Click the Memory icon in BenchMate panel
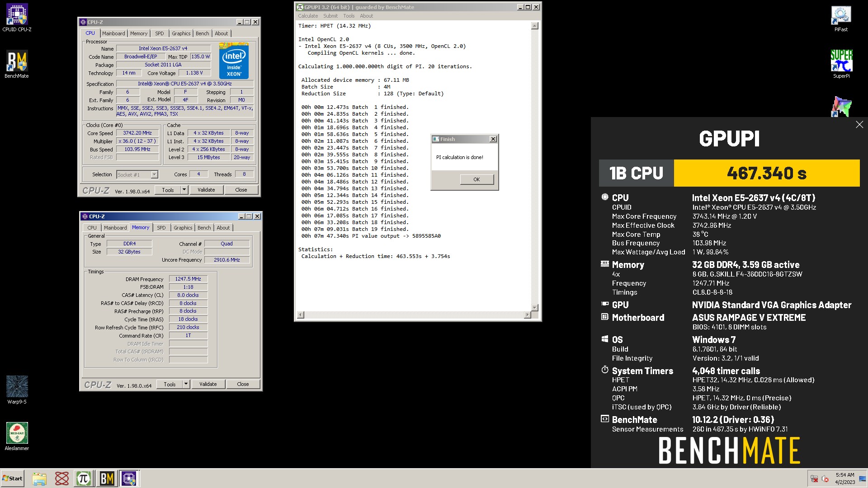 (605, 264)
